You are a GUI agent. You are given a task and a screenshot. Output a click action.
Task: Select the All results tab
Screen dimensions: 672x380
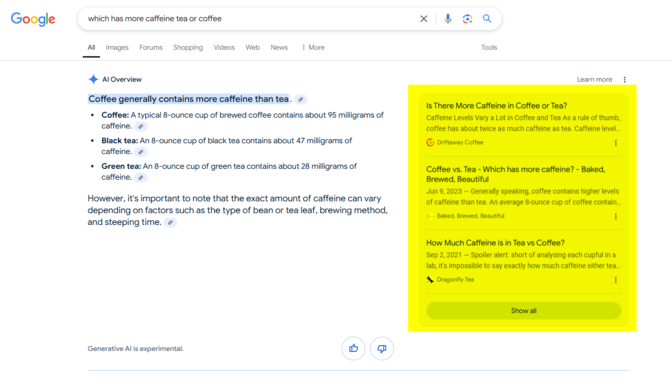91,48
